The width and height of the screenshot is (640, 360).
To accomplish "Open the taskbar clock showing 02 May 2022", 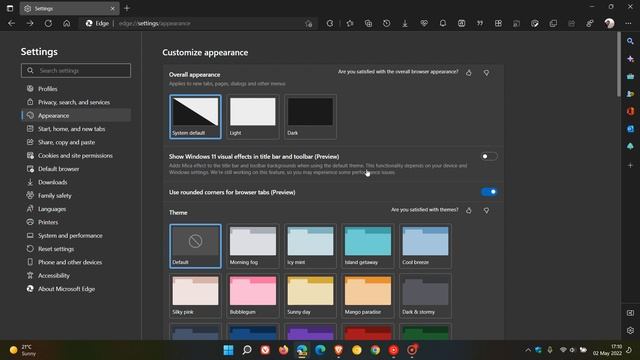I will pyautogui.click(x=608, y=350).
